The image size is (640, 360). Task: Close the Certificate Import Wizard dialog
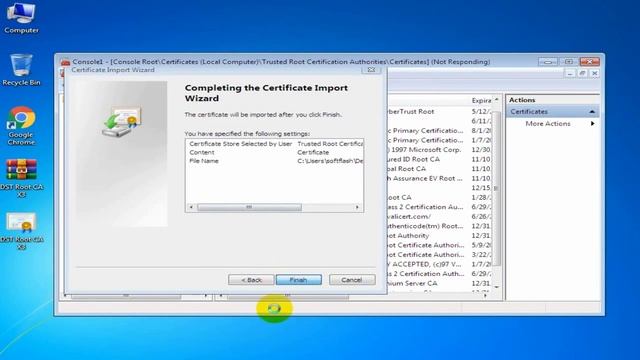coord(371,70)
